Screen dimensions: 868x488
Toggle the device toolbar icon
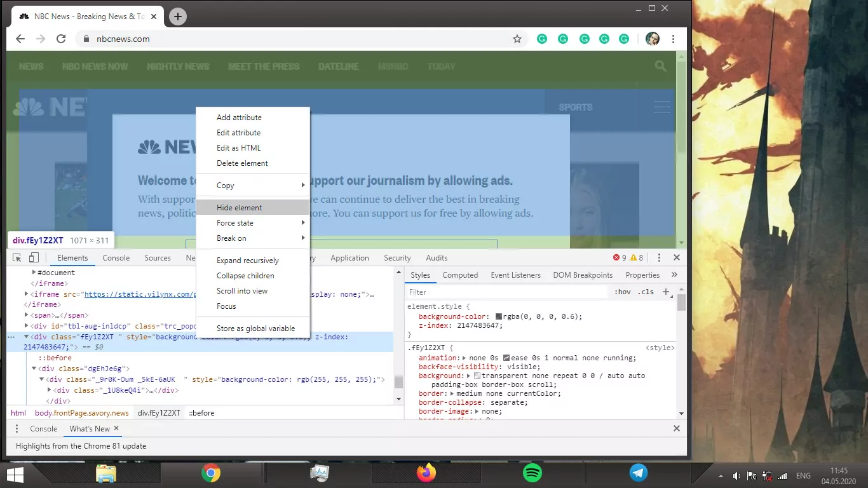pos(34,258)
